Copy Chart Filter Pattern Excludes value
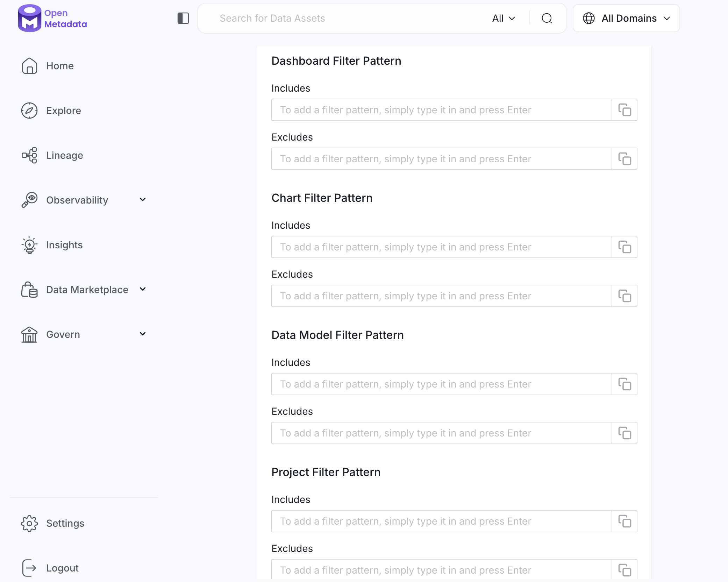728x582 pixels. point(624,296)
